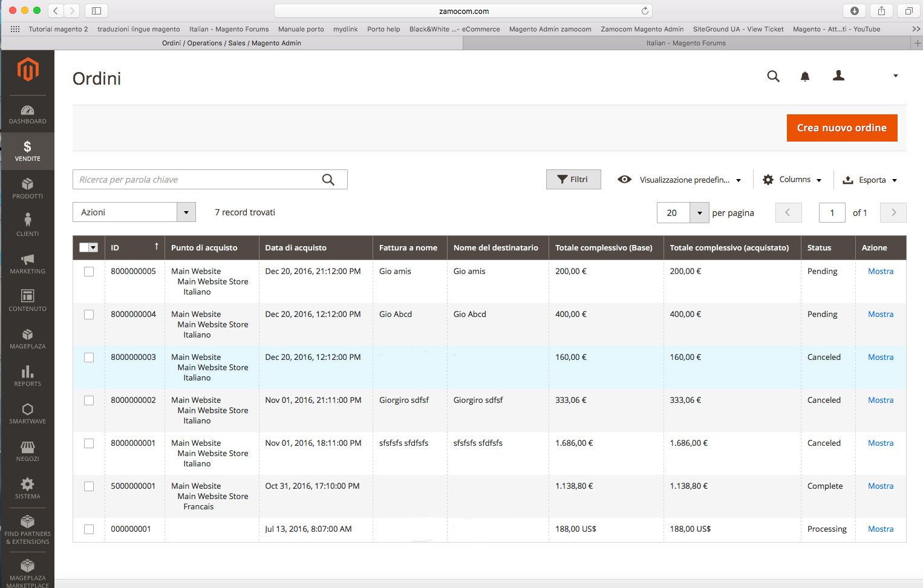Open the Clienti sidebar menu
The width and height of the screenshot is (923, 588).
pos(27,226)
